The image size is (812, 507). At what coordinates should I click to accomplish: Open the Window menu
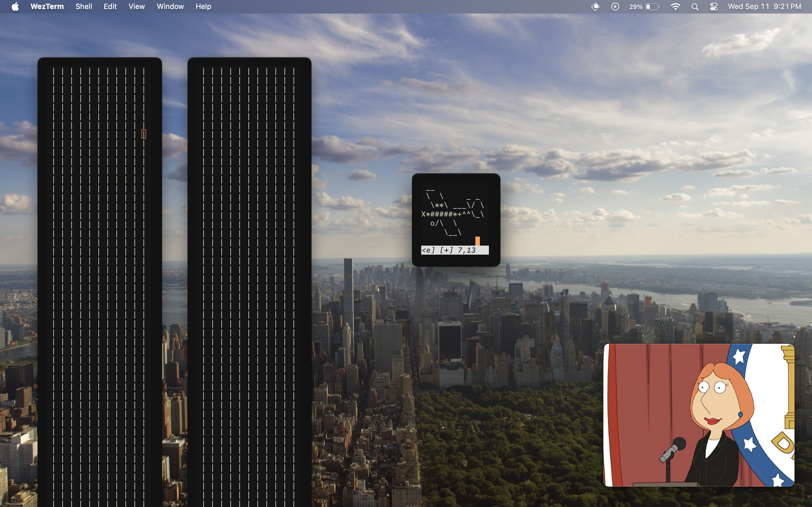pyautogui.click(x=170, y=6)
